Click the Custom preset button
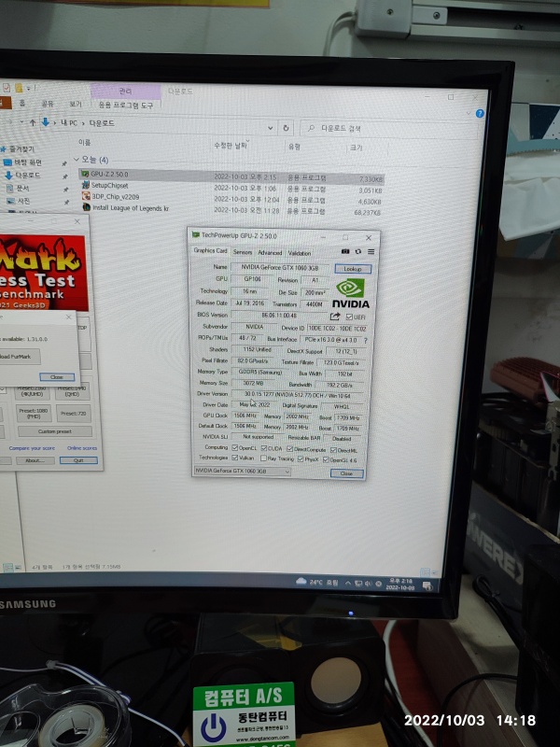Screen dimensions: 560x747 [x=55, y=431]
